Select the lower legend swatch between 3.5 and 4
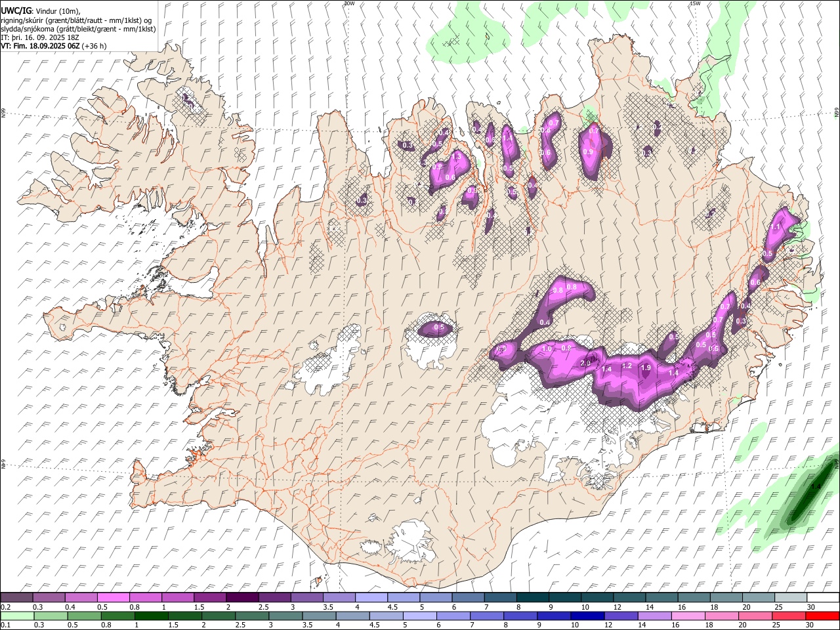This screenshot has width=840, height=630. (x=319, y=616)
